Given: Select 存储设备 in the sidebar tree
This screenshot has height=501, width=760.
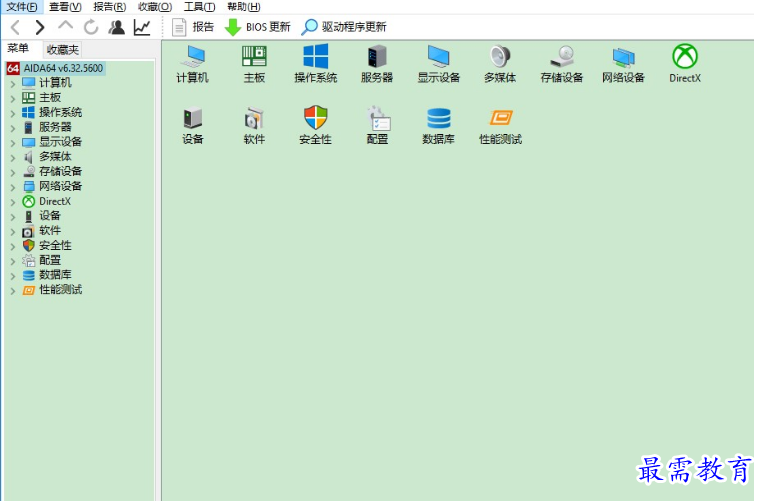Looking at the screenshot, I should point(52,172).
